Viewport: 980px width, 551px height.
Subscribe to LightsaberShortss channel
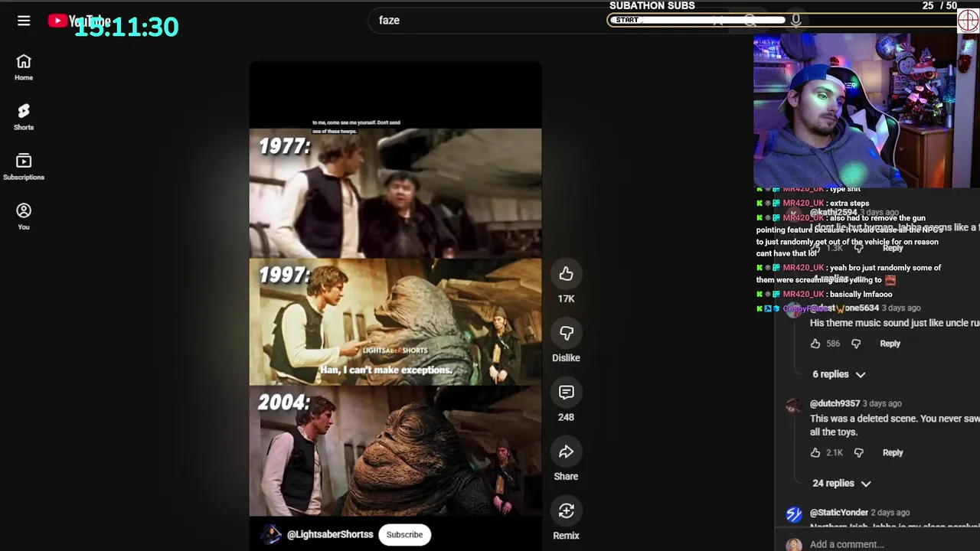tap(404, 534)
